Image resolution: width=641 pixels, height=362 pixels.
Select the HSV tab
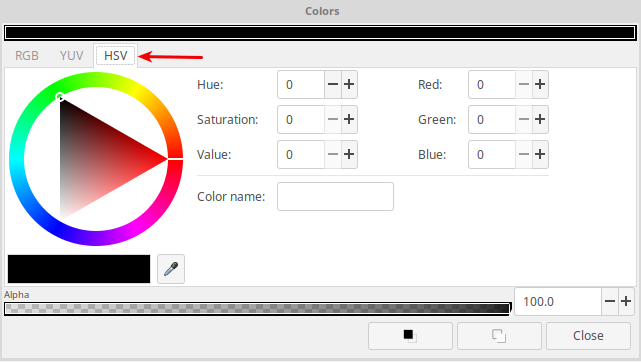(x=115, y=56)
